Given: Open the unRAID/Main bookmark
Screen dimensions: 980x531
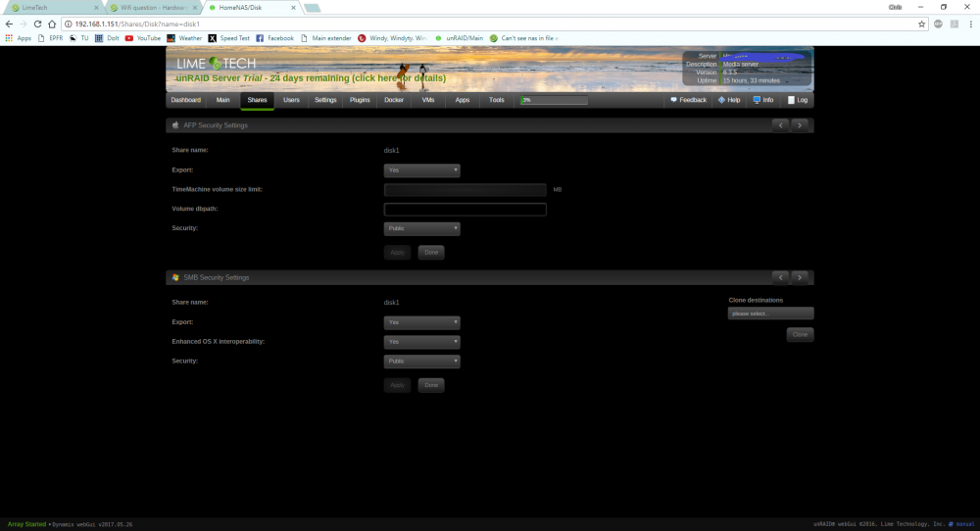Looking at the screenshot, I should (459, 38).
